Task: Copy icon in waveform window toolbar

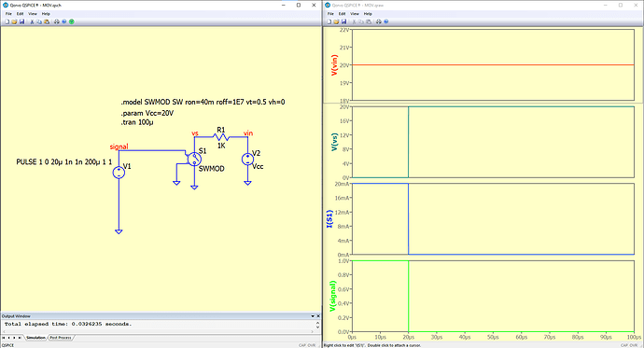Action: (x=361, y=21)
